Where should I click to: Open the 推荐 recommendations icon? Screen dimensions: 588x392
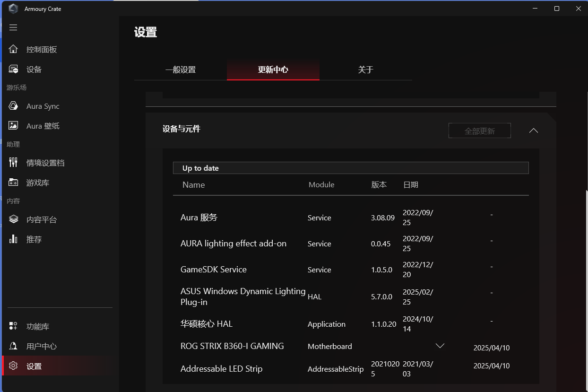(13, 239)
